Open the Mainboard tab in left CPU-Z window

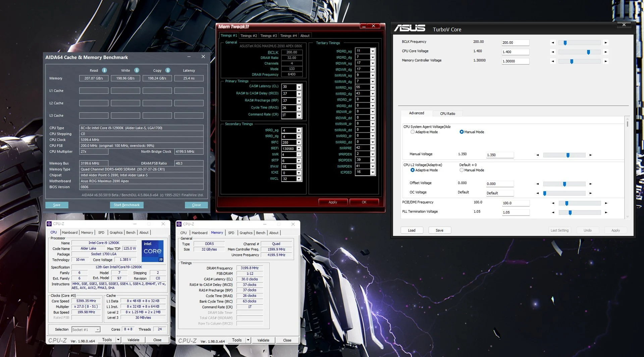coord(69,233)
